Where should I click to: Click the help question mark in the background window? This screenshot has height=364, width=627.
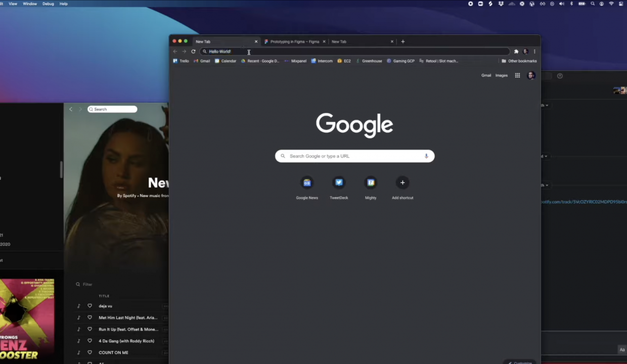[560, 76]
